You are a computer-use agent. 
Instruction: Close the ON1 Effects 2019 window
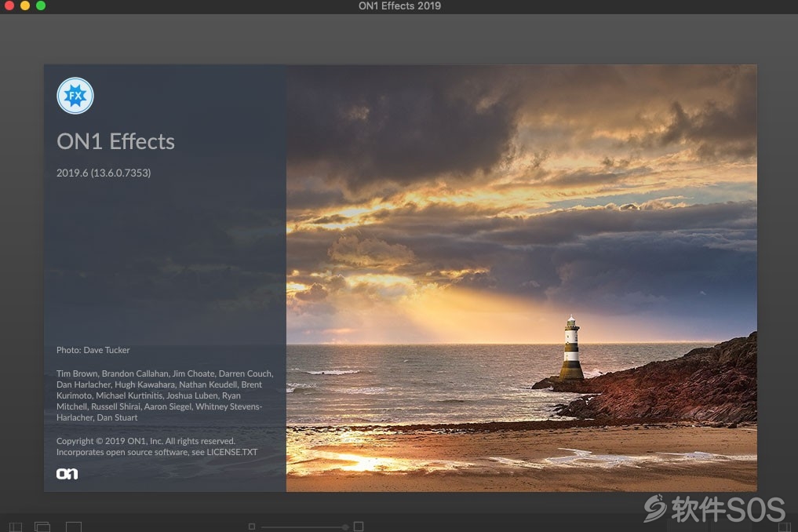pos(9,5)
